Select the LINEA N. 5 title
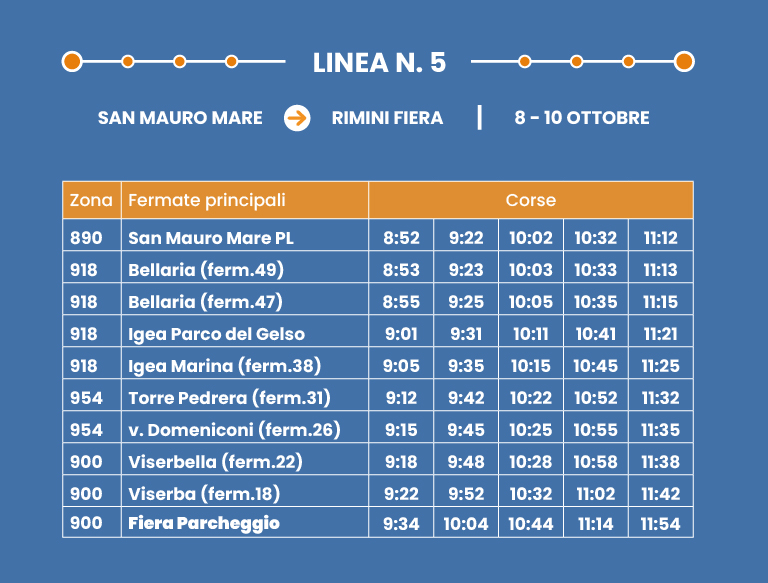Screen dimensions: 768x583 pos(379,62)
